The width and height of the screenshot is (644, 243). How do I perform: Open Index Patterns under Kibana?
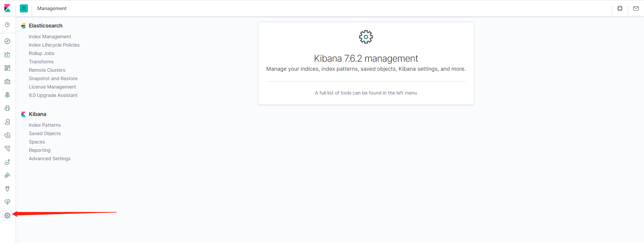pyautogui.click(x=45, y=125)
